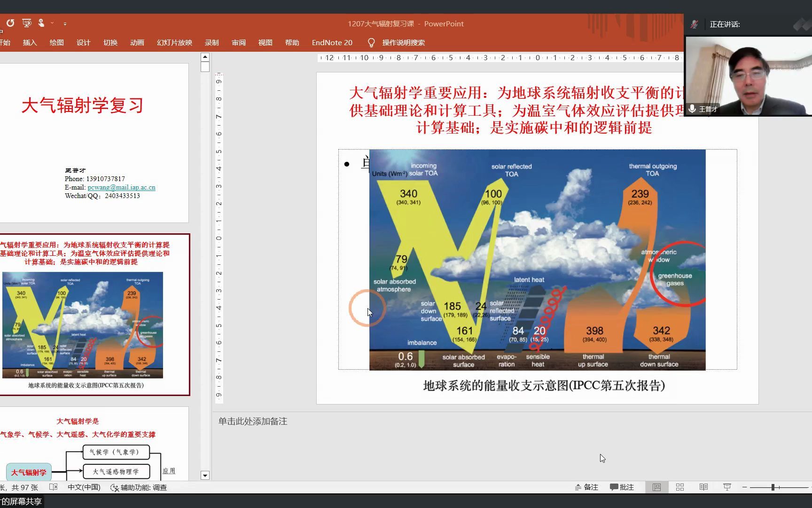This screenshot has height=508, width=812.
Task: Open the 审阅 tab
Action: tap(238, 42)
